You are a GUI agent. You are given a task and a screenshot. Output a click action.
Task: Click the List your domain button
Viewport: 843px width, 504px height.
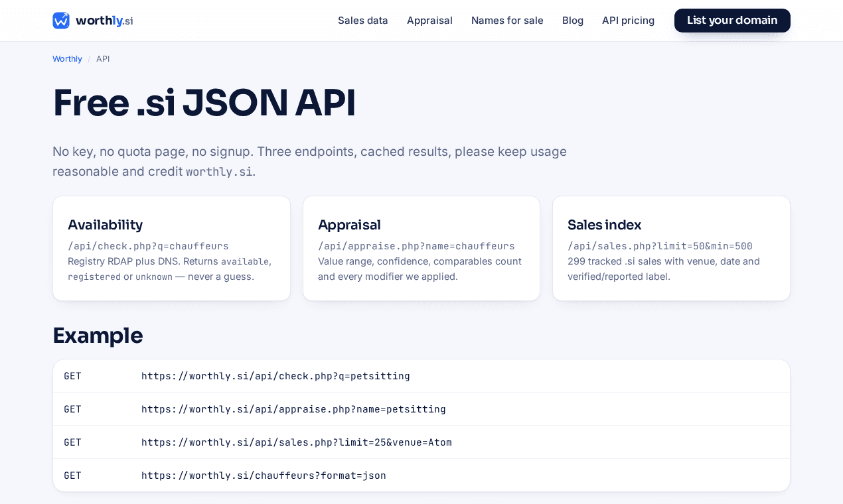click(732, 21)
